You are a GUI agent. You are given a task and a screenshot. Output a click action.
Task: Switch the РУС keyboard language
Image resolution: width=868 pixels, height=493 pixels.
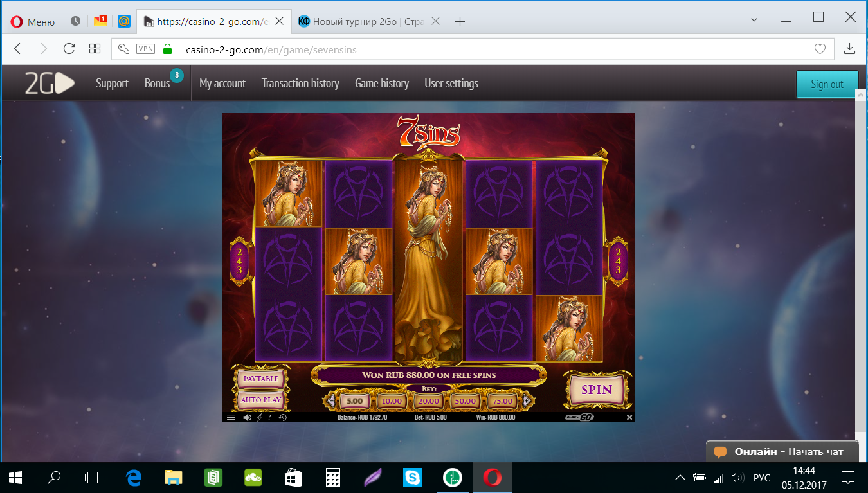[761, 478]
